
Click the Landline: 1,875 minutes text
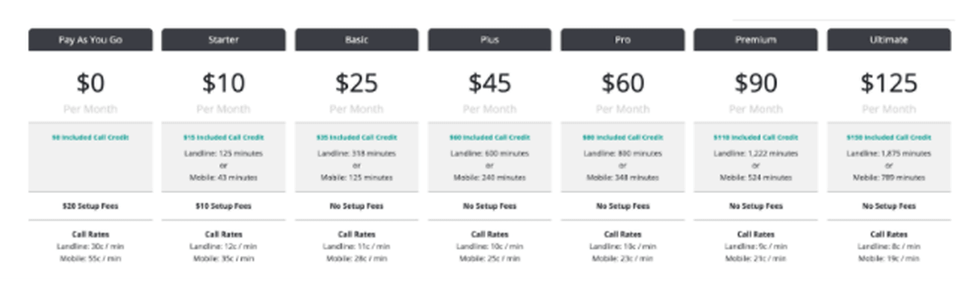click(x=889, y=153)
